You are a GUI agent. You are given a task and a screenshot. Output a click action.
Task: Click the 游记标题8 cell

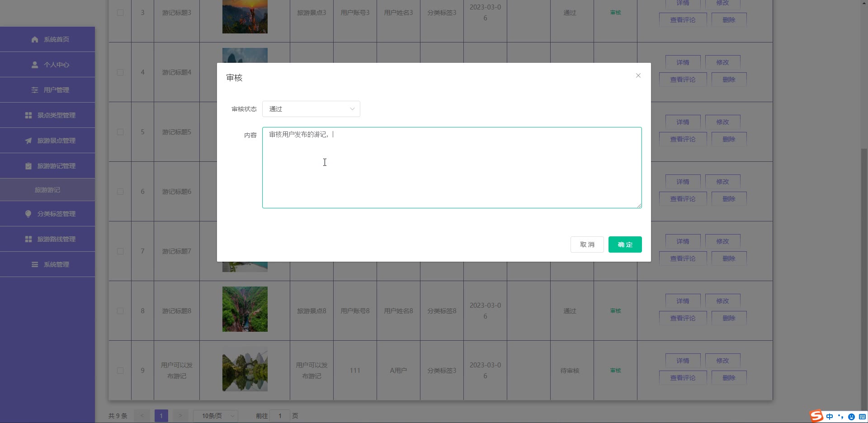pyautogui.click(x=177, y=311)
